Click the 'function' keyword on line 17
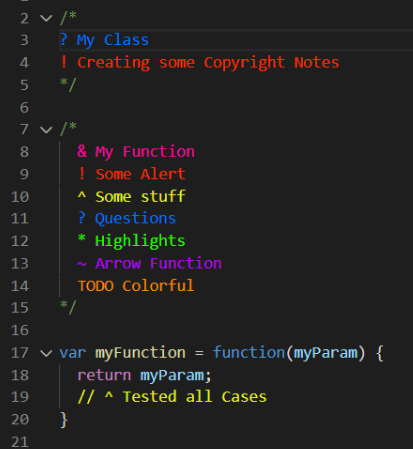This screenshot has height=449, width=413. 249,353
